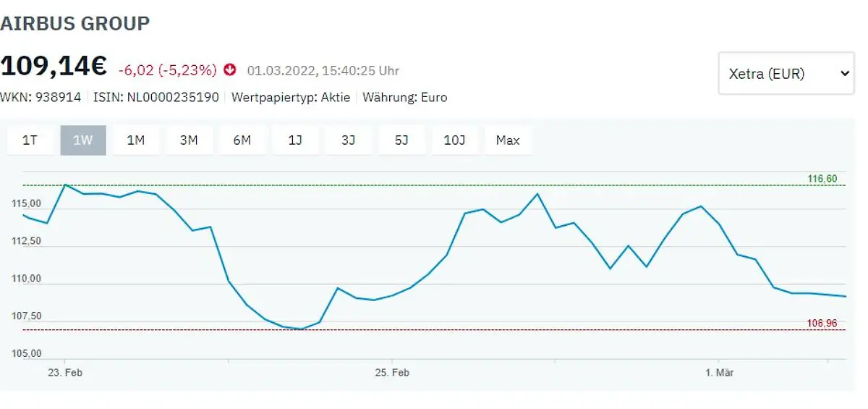This screenshot has height=409, width=868.
Task: Click the 1. Mär date axis label
Action: pyautogui.click(x=720, y=373)
